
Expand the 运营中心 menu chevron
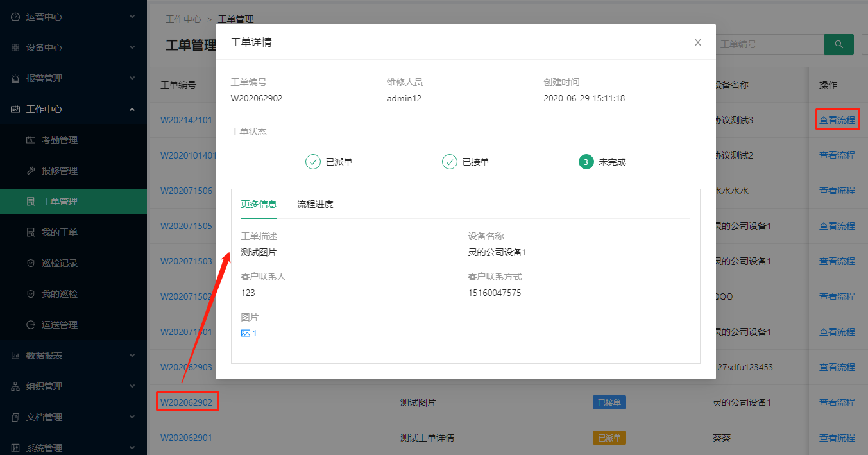[132, 17]
